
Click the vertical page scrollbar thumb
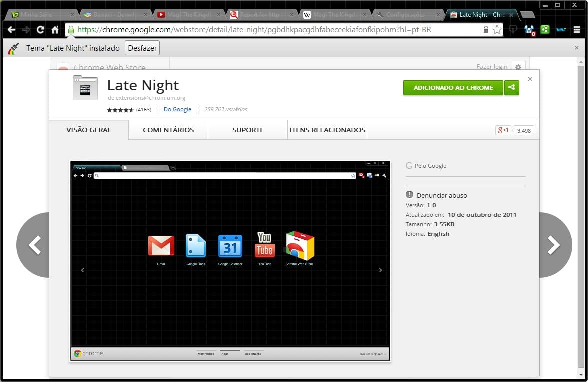tap(581, 216)
